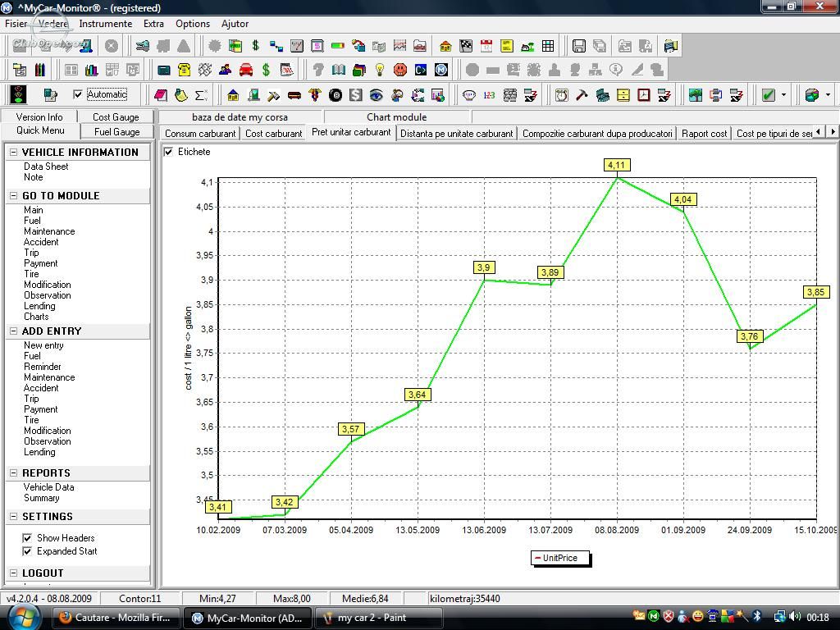This screenshot has height=630, width=840.
Task: Click the black dollar sign toolbar icon
Action: click(256, 46)
